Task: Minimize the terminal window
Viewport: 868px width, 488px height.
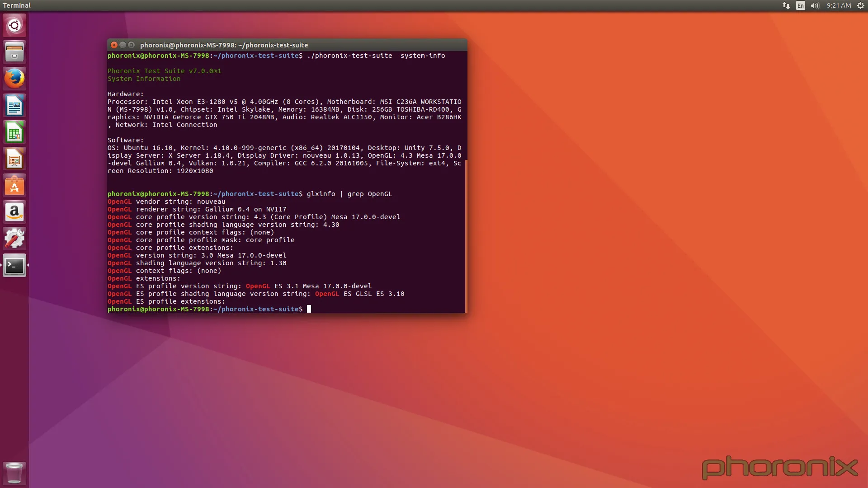Action: pos(123,45)
